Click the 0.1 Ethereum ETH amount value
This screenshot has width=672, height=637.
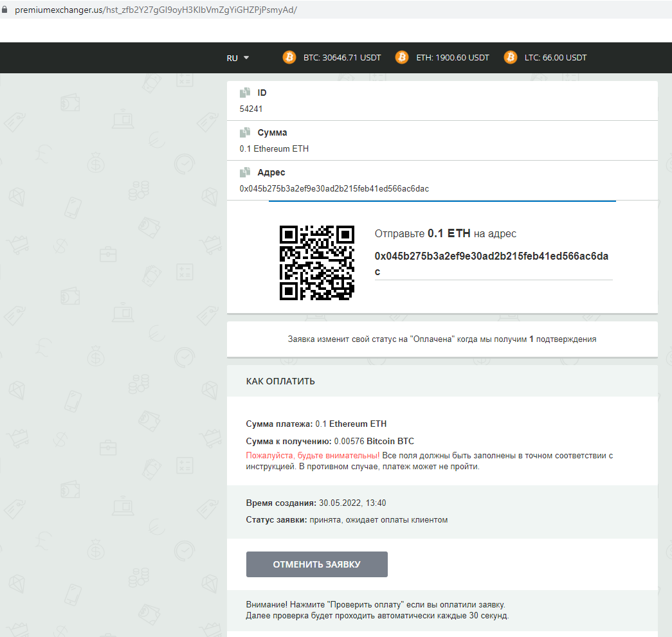[x=274, y=148]
